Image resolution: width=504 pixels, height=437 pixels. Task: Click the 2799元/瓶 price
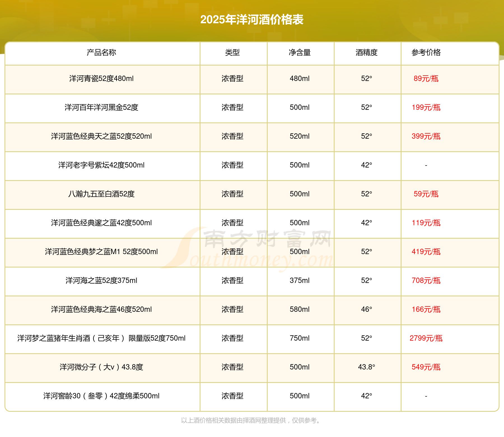pyautogui.click(x=426, y=338)
